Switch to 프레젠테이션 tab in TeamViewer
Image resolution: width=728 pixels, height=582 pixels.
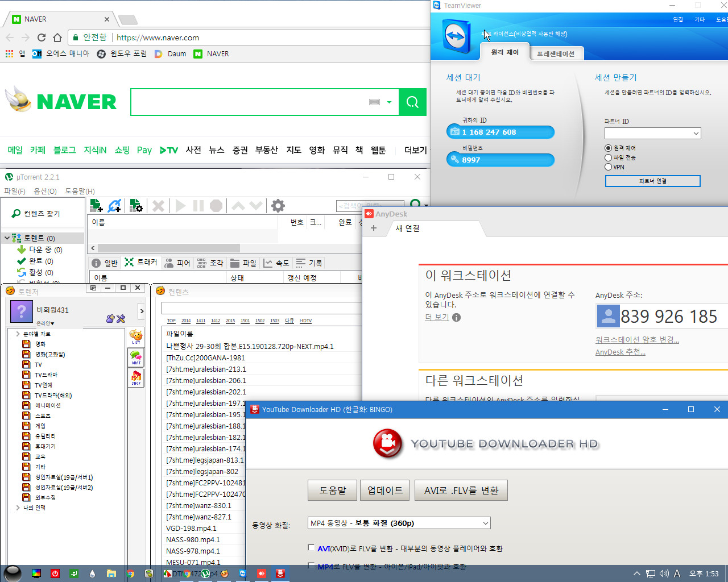pos(556,53)
